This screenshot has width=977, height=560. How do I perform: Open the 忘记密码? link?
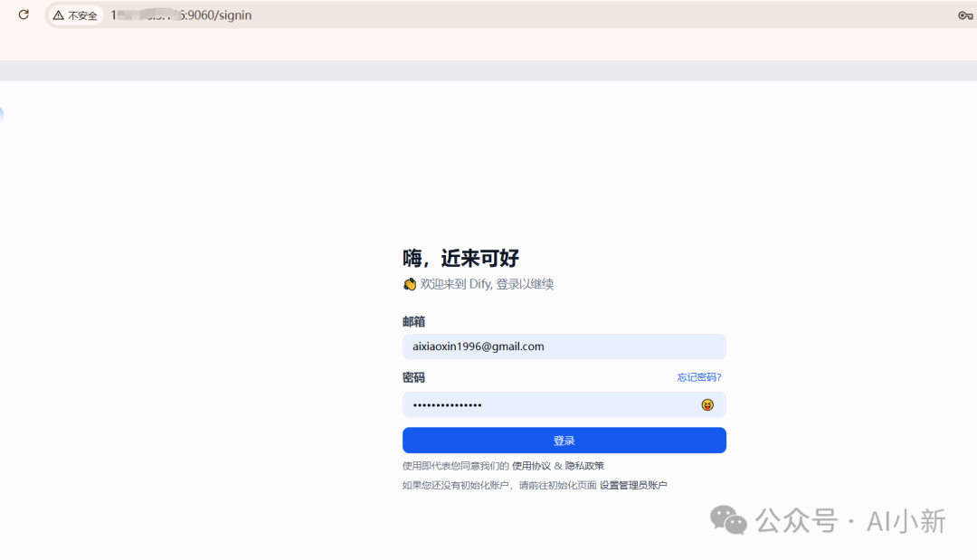point(698,376)
